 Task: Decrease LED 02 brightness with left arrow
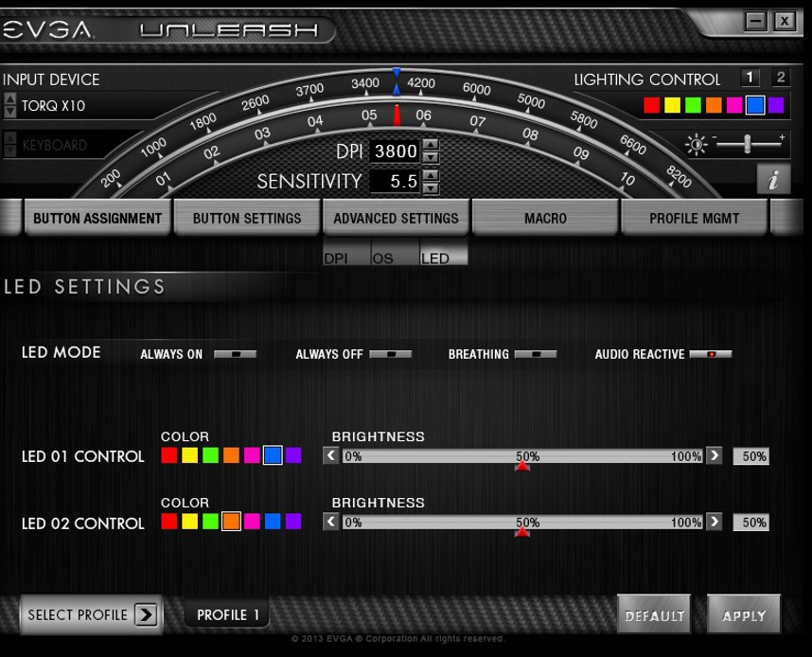click(x=331, y=522)
